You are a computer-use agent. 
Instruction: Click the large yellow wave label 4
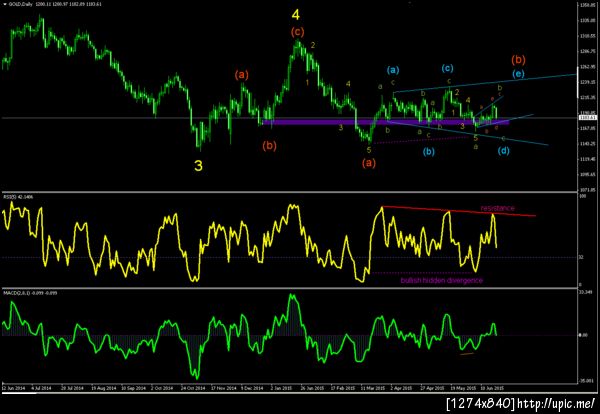295,15
